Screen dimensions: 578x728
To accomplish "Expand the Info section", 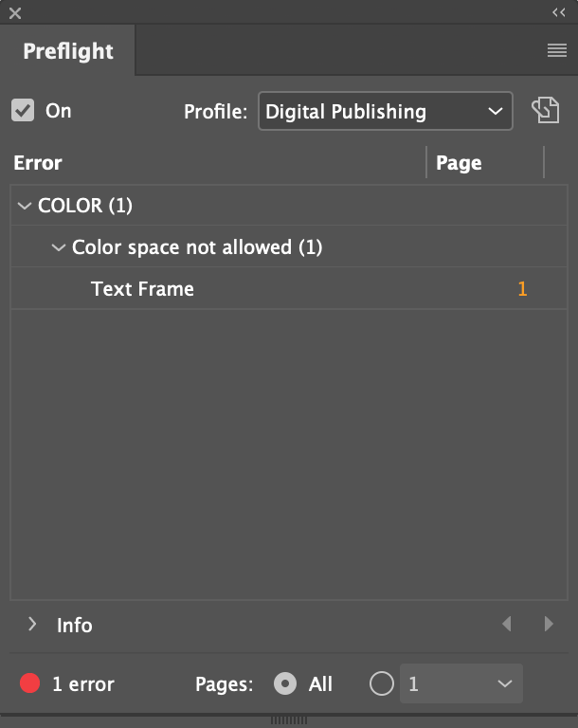I will [x=31, y=624].
